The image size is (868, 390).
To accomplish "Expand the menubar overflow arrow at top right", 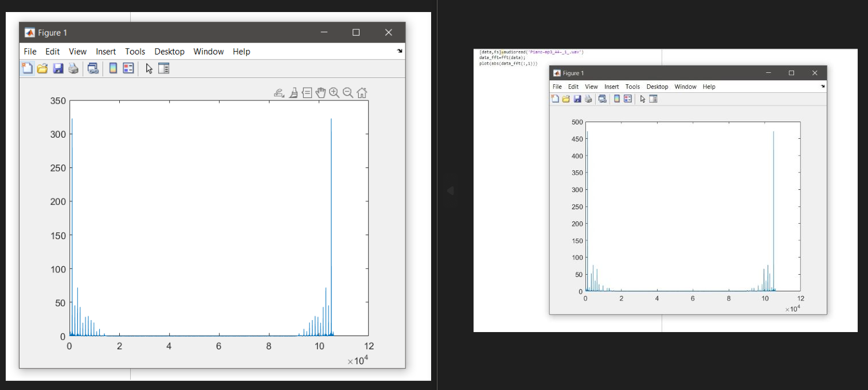I will coord(400,52).
